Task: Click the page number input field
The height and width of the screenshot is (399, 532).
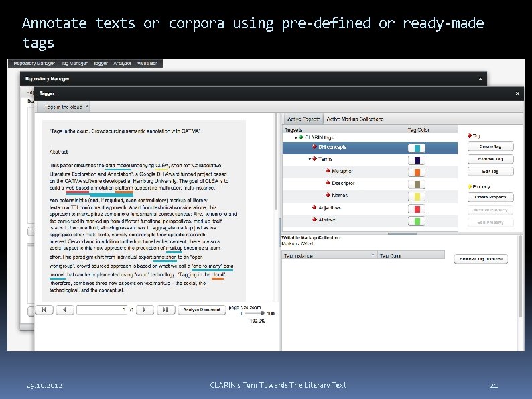Action: 102,310
